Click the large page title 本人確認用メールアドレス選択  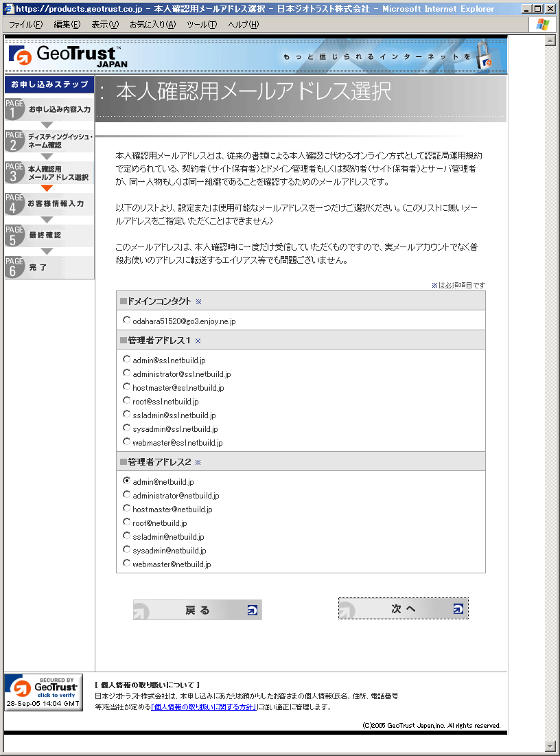coord(253,91)
